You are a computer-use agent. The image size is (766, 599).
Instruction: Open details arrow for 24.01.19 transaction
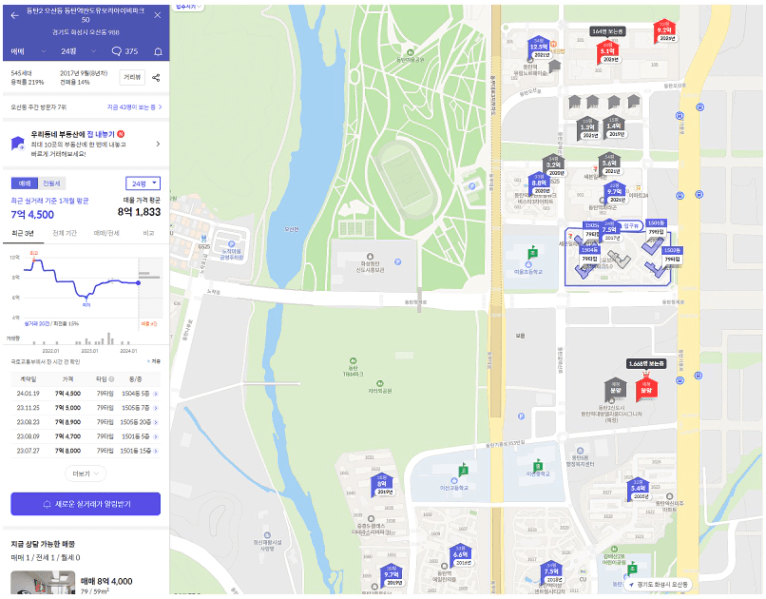tap(156, 394)
